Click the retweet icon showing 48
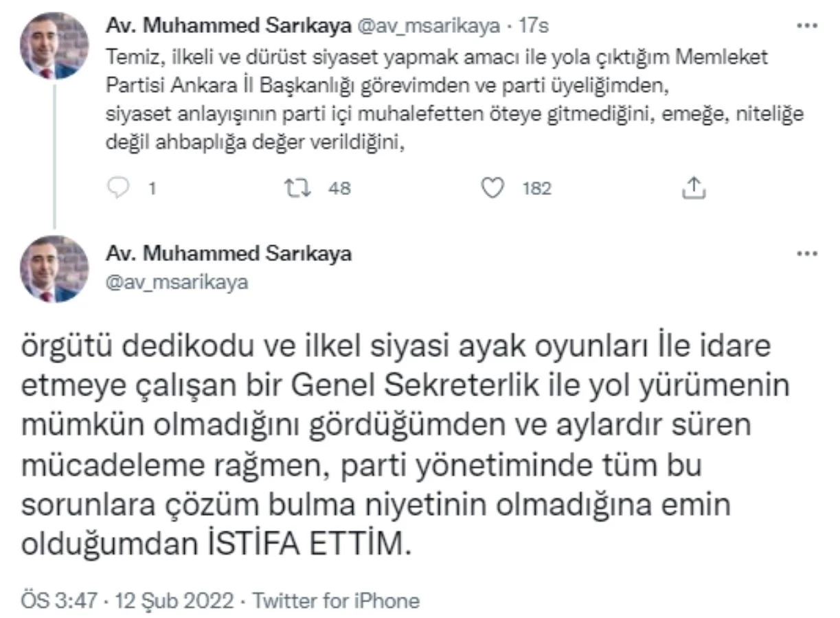Image resolution: width=840 pixels, height=618 pixels. [x=298, y=187]
